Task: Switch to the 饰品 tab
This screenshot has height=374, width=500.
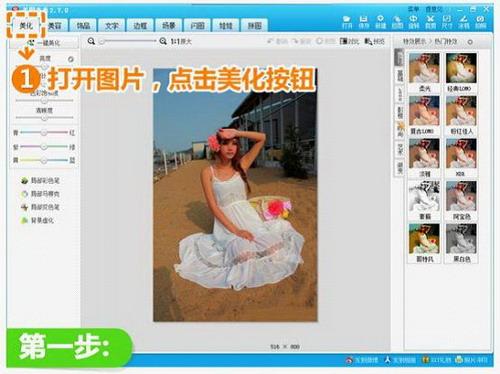Action: [83, 25]
